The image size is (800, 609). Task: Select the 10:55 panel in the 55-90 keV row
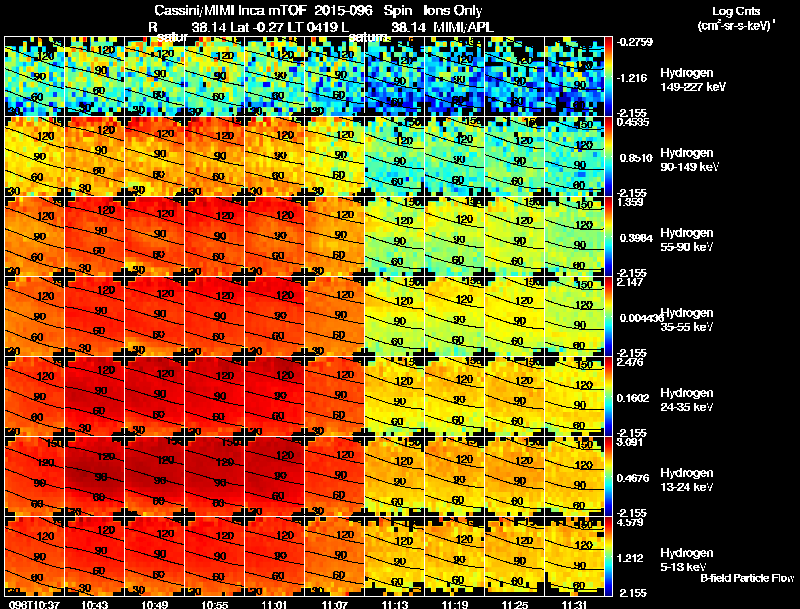[215, 237]
